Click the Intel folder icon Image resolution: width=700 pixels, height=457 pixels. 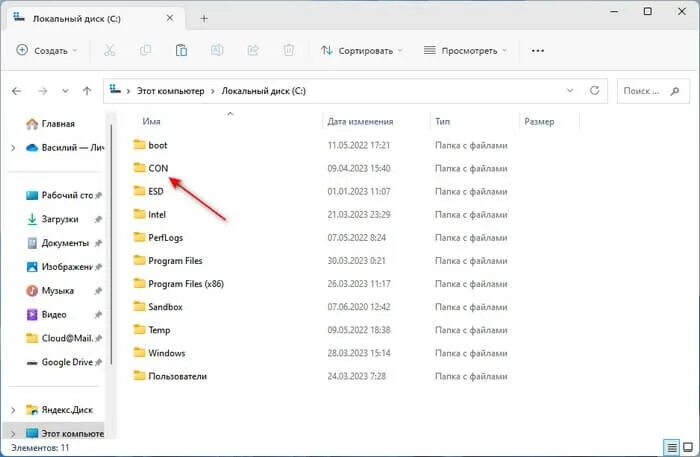[140, 214]
